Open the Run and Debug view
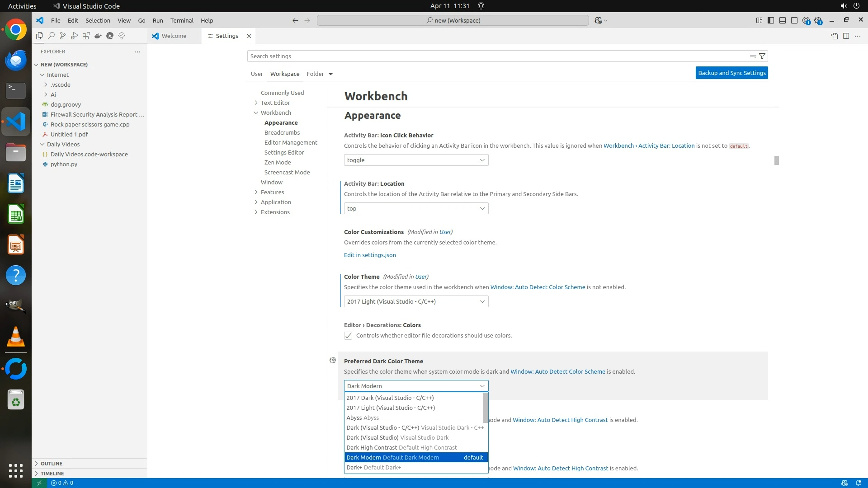Viewport: 868px width, 488px height. [75, 36]
